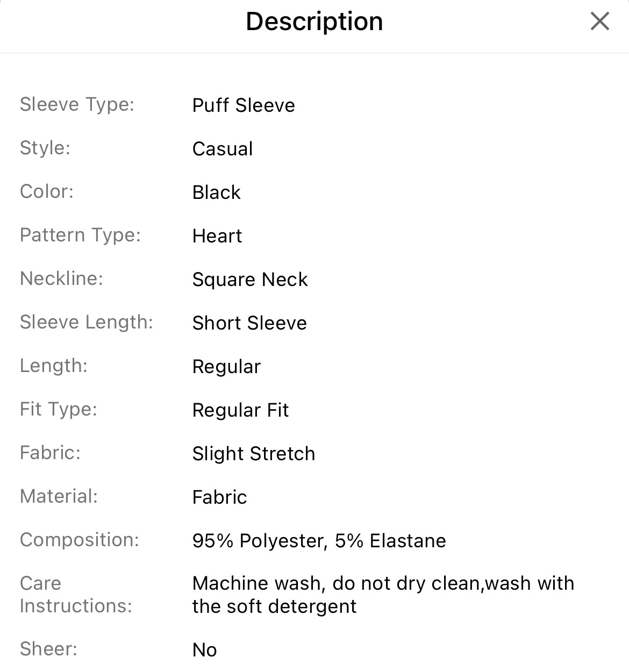Click the Style label
Viewport: 629px width, 672px height.
[x=45, y=148]
